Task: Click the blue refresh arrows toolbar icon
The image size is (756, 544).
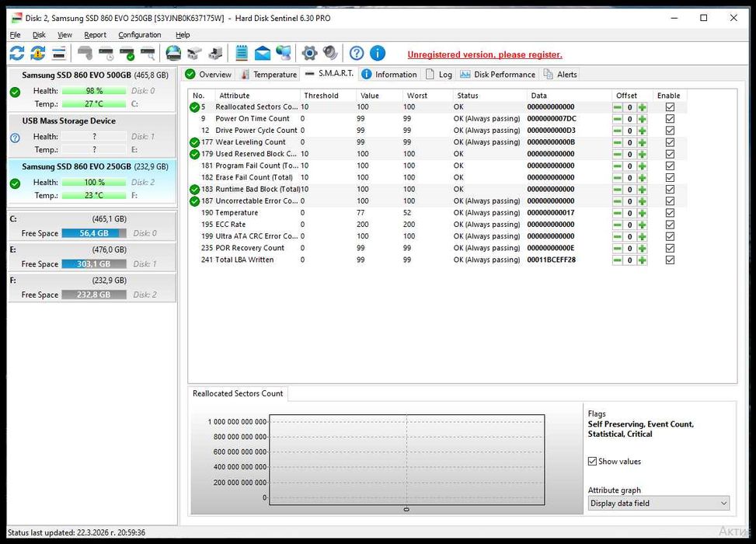Action: click(x=16, y=53)
